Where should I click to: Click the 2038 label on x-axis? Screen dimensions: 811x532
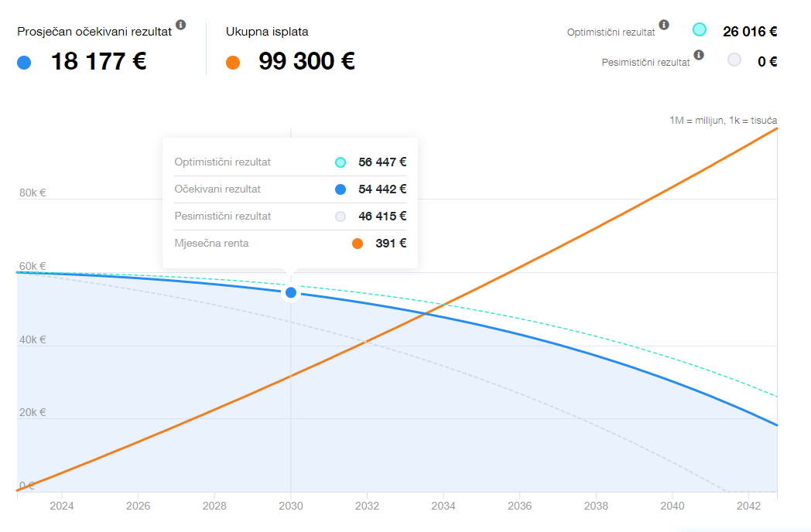pyautogui.click(x=597, y=506)
